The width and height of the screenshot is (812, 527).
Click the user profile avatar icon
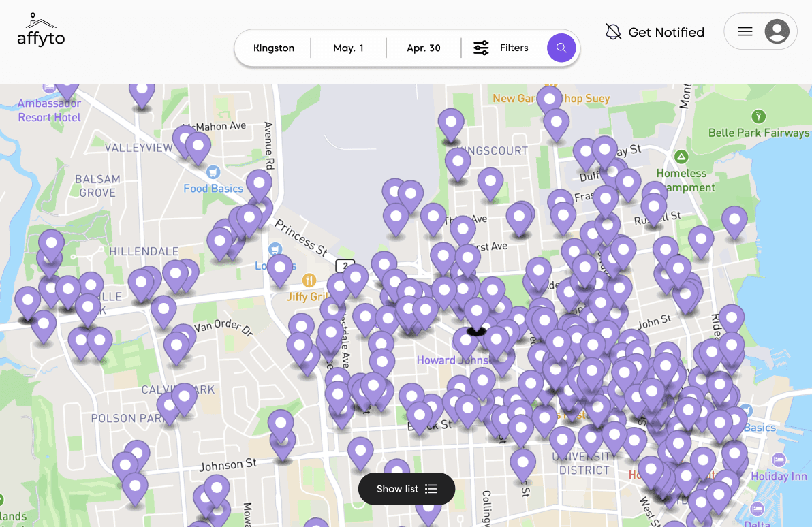pyautogui.click(x=777, y=31)
